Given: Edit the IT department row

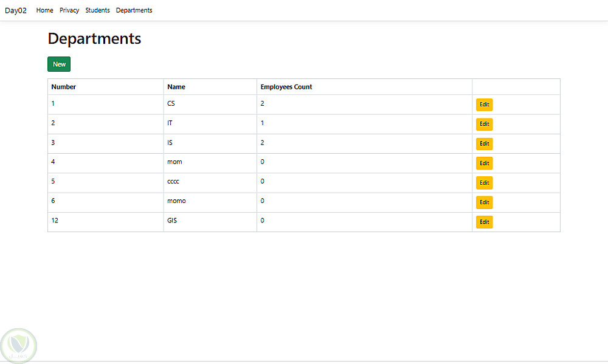Looking at the screenshot, I should [484, 124].
